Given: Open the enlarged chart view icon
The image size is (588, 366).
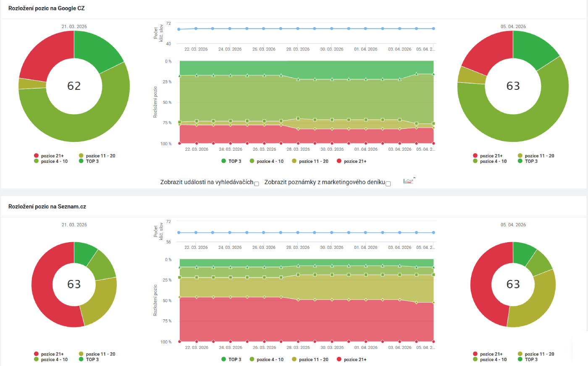Looking at the screenshot, I should [x=407, y=180].
